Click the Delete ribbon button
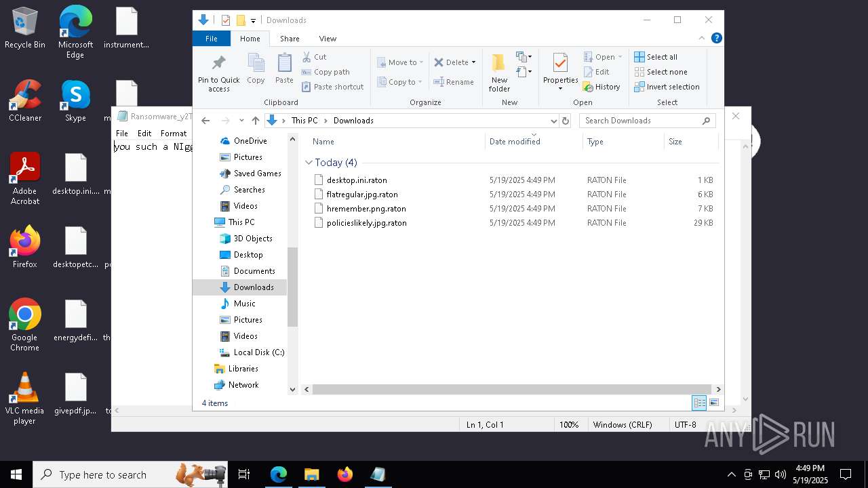The width and height of the screenshot is (868, 488). tap(451, 62)
